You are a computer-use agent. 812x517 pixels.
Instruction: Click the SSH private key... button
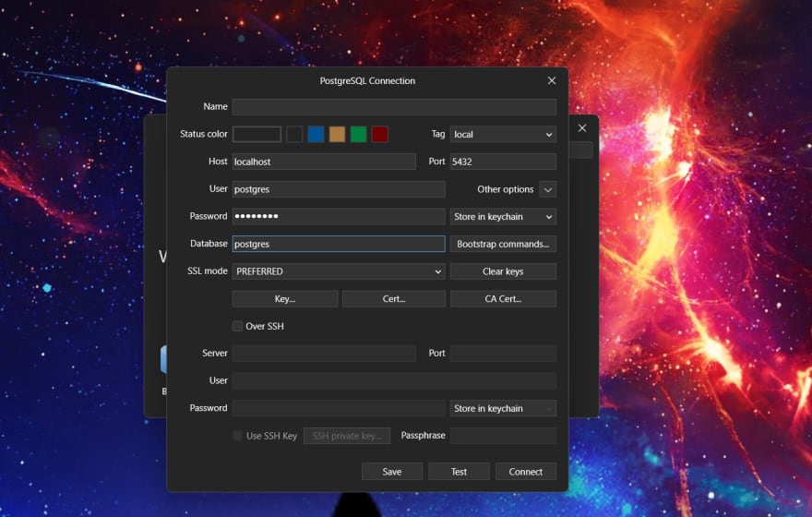coord(346,436)
